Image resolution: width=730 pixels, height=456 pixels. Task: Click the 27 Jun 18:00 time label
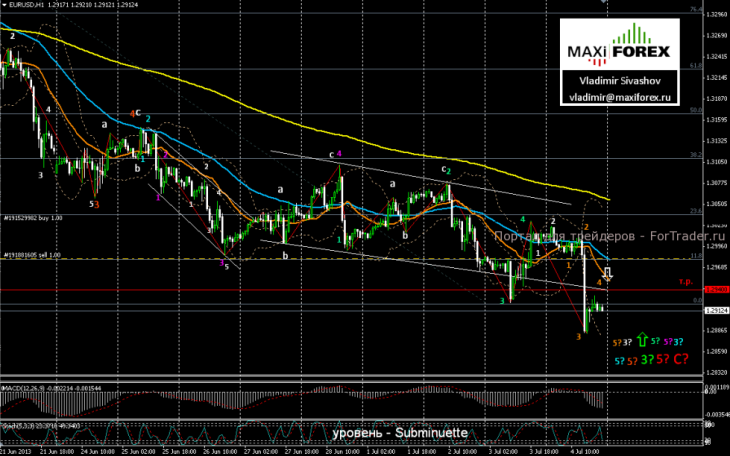[x=301, y=452]
